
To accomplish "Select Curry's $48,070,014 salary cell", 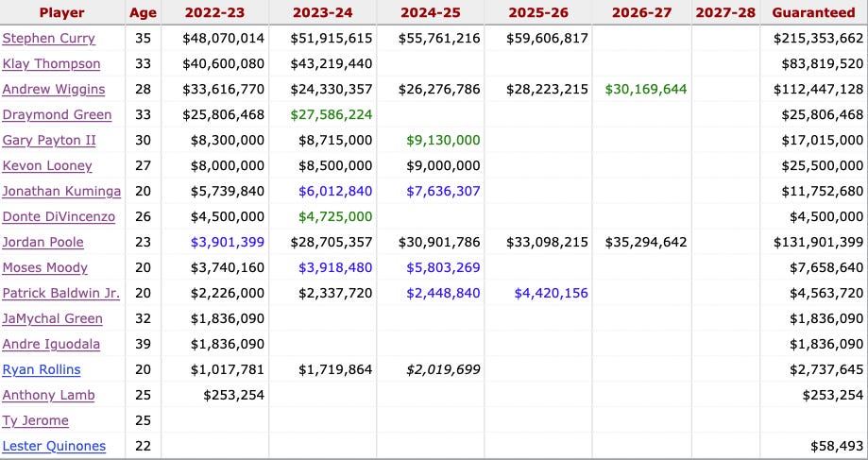I will click(224, 38).
